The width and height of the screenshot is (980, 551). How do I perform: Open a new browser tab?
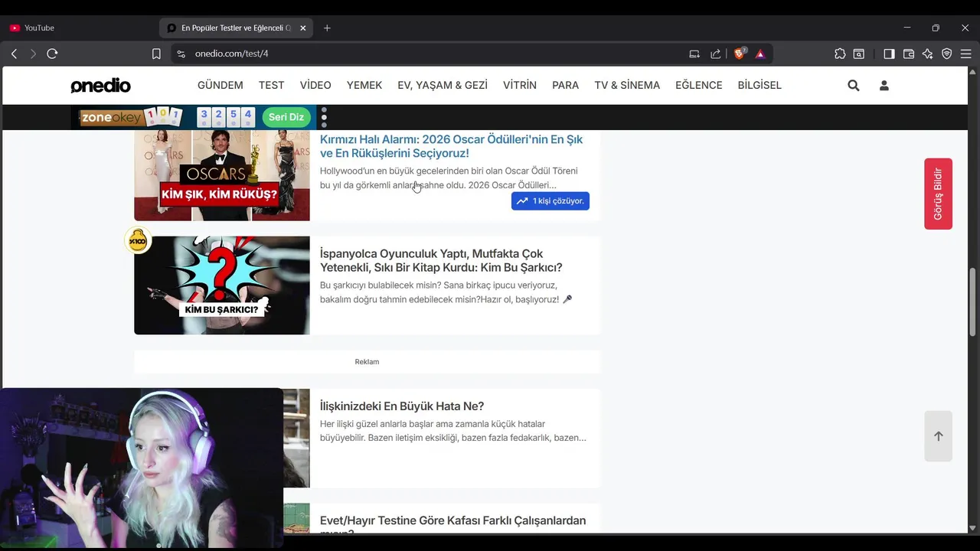pyautogui.click(x=327, y=28)
